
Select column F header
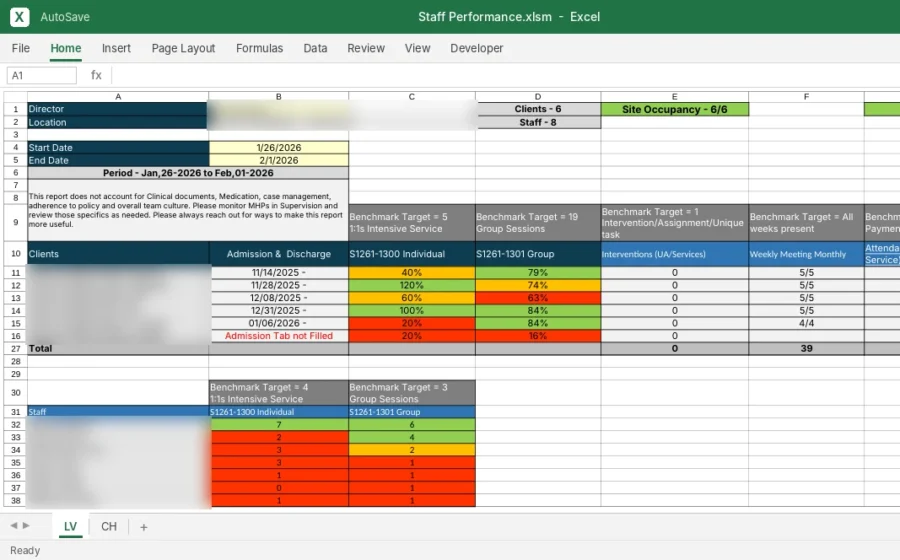pos(806,96)
